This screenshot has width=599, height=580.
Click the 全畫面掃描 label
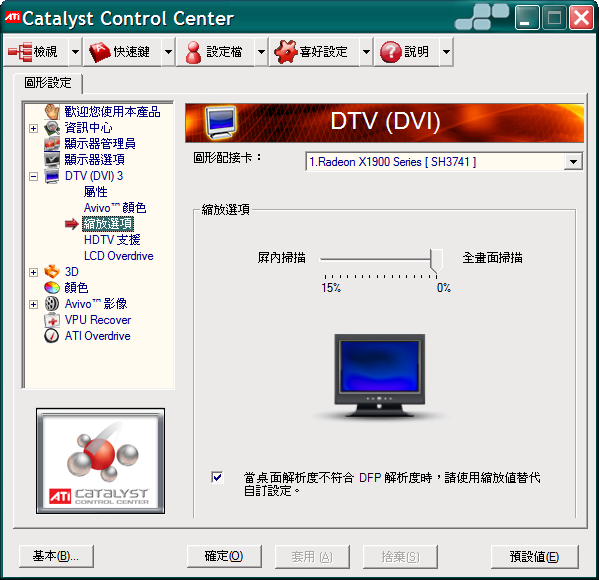pyautogui.click(x=492, y=258)
